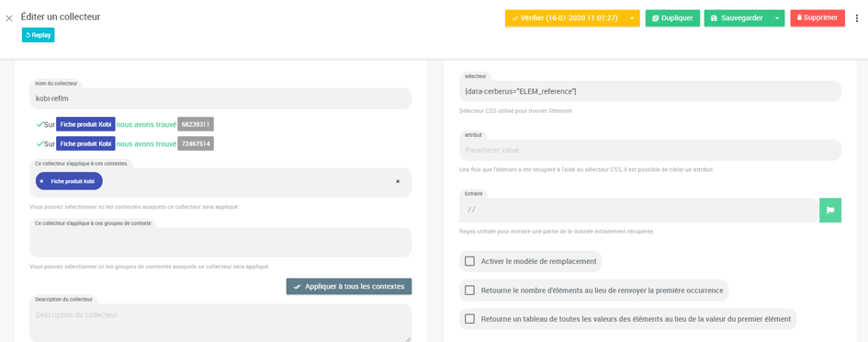Click the attribut Parameter value field
This screenshot has height=342, width=868.
coord(650,150)
